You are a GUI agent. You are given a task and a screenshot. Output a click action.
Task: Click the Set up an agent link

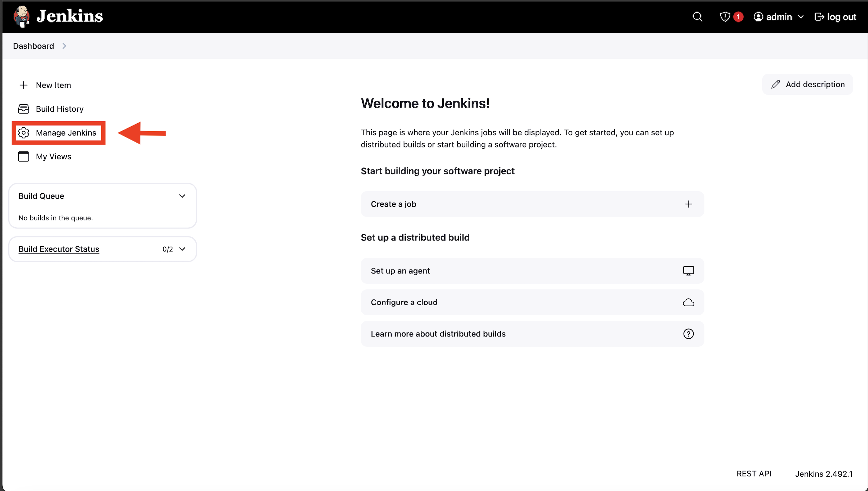(x=532, y=270)
